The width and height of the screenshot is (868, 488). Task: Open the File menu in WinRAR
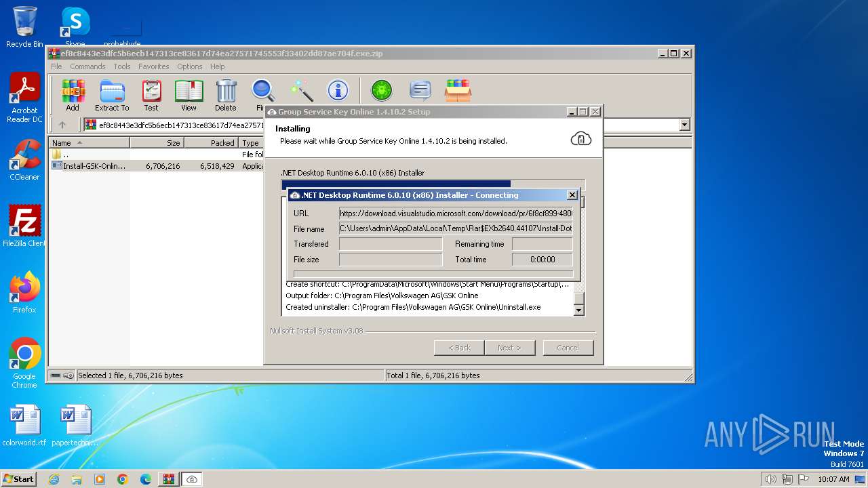click(x=56, y=66)
